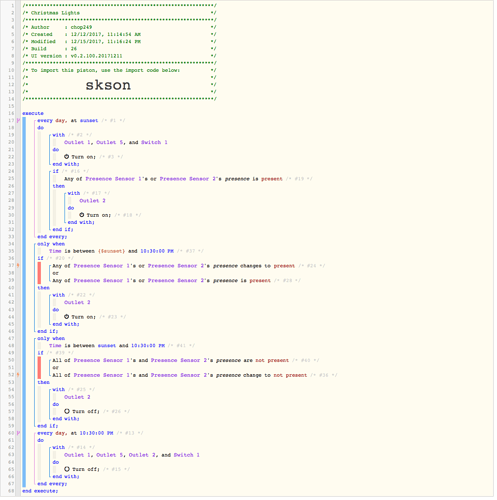Click the power icon beside Turn on at line 22

pos(67,157)
